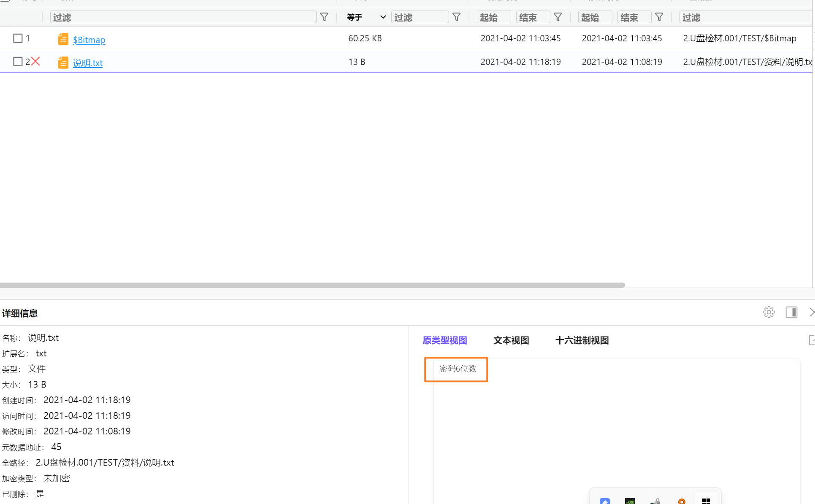Click the created time 起始 start field
This screenshot has height=504, width=815.
pyautogui.click(x=493, y=17)
